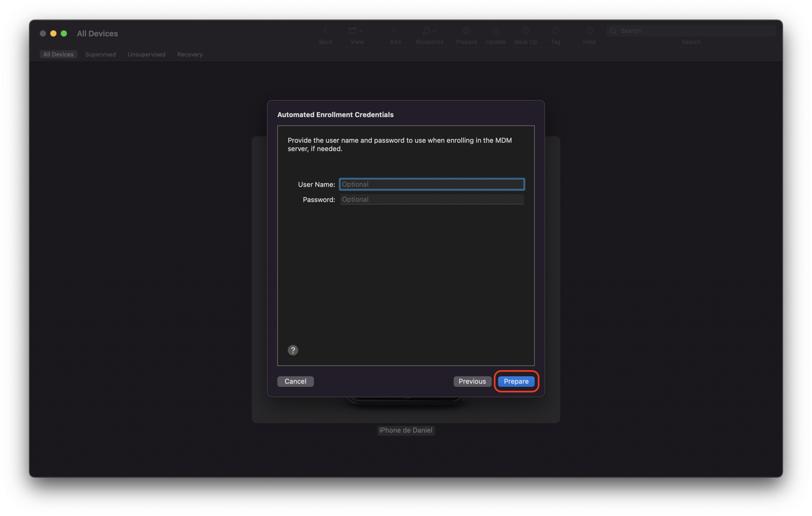
Task: Switch to the Supervised tab
Action: click(x=100, y=54)
